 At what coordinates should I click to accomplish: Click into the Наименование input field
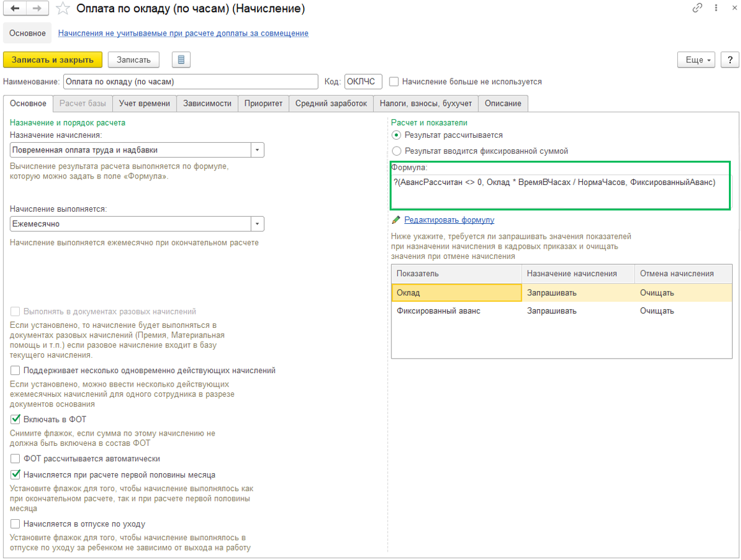tap(189, 82)
